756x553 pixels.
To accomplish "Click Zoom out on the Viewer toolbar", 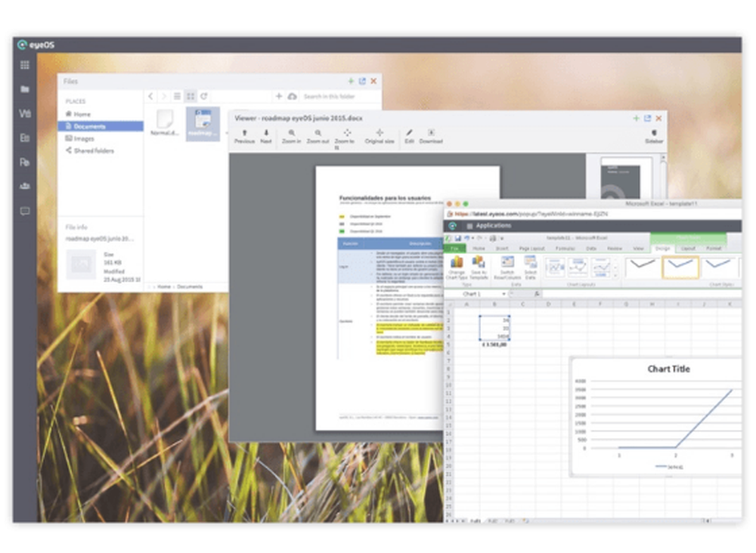I will click(318, 136).
